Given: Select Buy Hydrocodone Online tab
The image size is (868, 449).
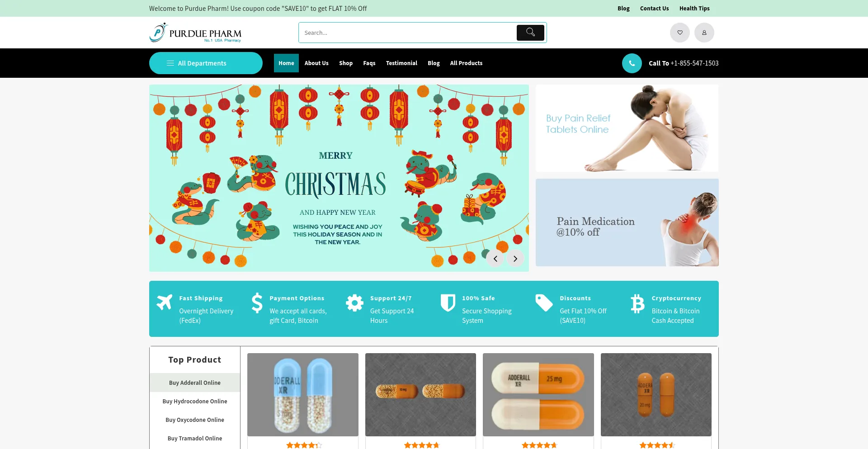Looking at the screenshot, I should tap(195, 402).
